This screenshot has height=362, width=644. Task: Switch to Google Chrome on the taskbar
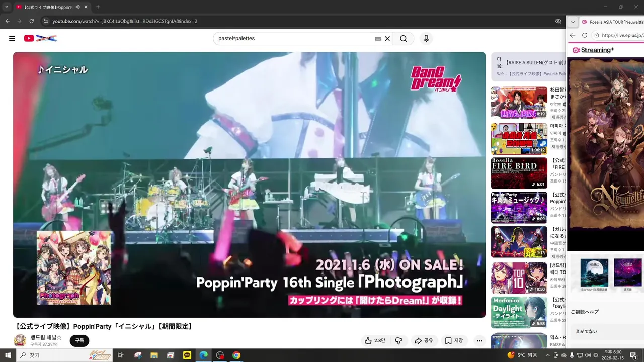pos(236,355)
